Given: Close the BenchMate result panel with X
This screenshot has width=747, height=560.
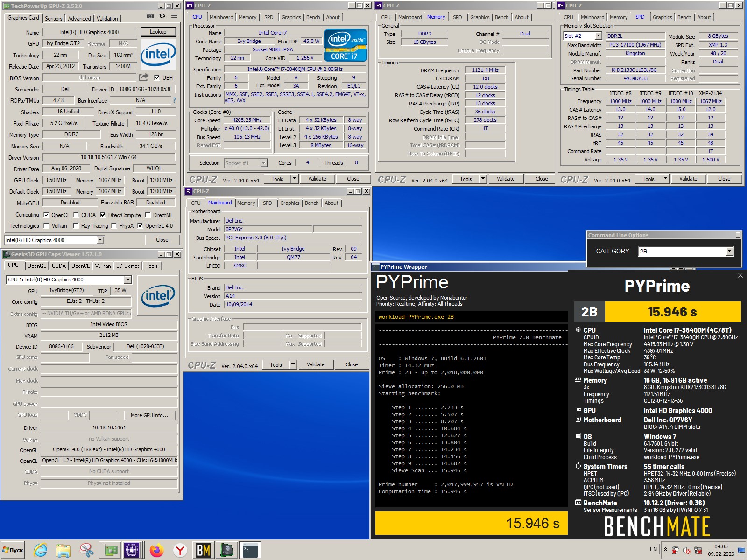Looking at the screenshot, I should [740, 275].
